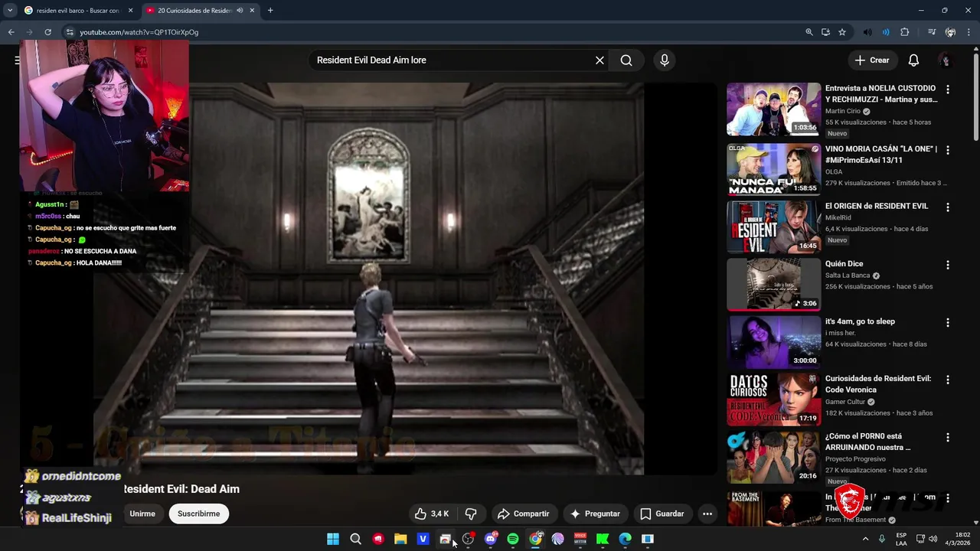Open options for 'it's 4am, go to sleep'
Viewport: 980px width, 551px height.
pyautogui.click(x=948, y=323)
